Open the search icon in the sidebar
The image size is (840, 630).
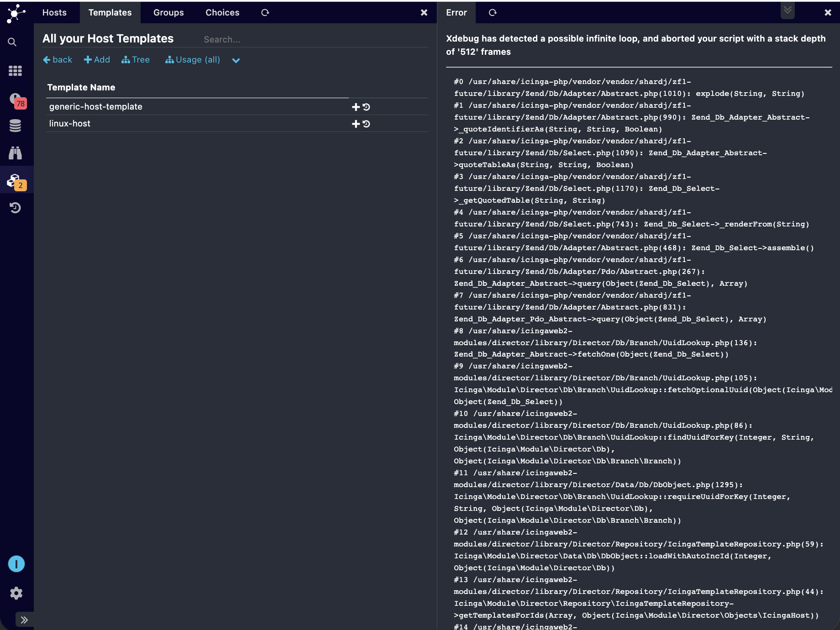pos(12,42)
